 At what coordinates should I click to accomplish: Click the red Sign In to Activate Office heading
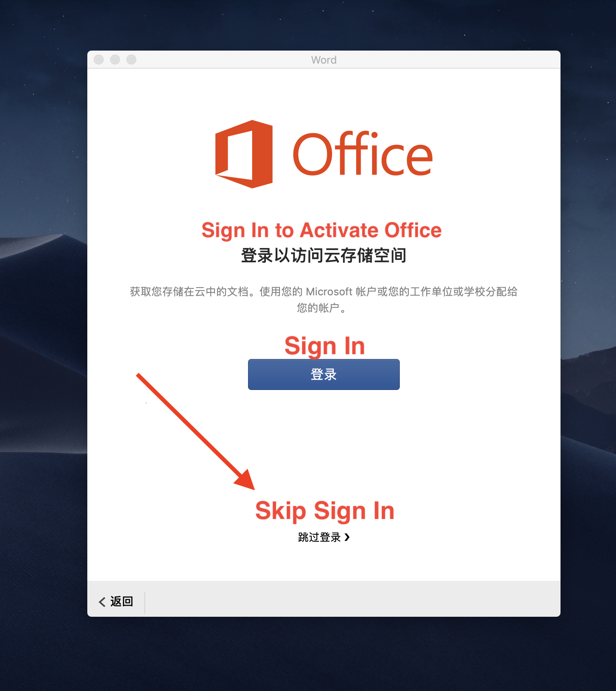(321, 230)
